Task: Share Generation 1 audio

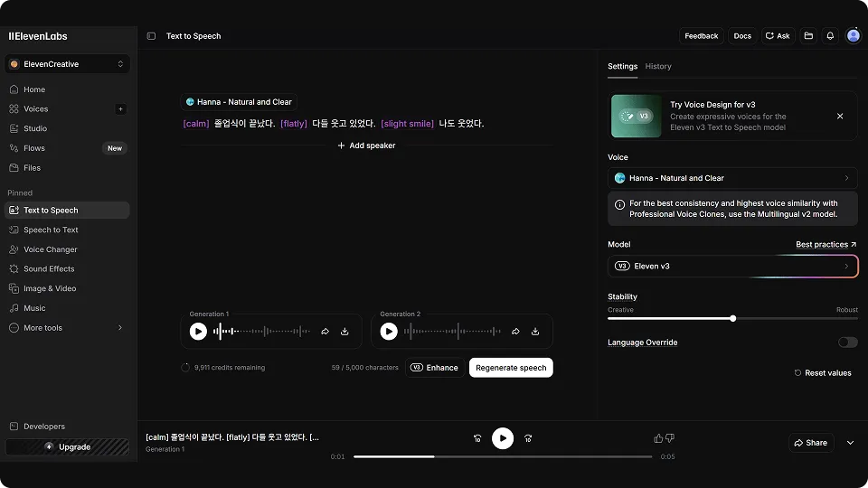Action: [325, 332]
